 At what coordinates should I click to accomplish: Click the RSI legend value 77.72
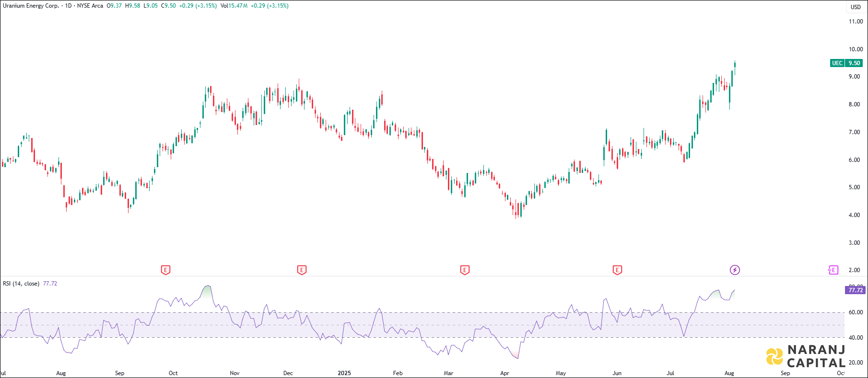point(50,284)
